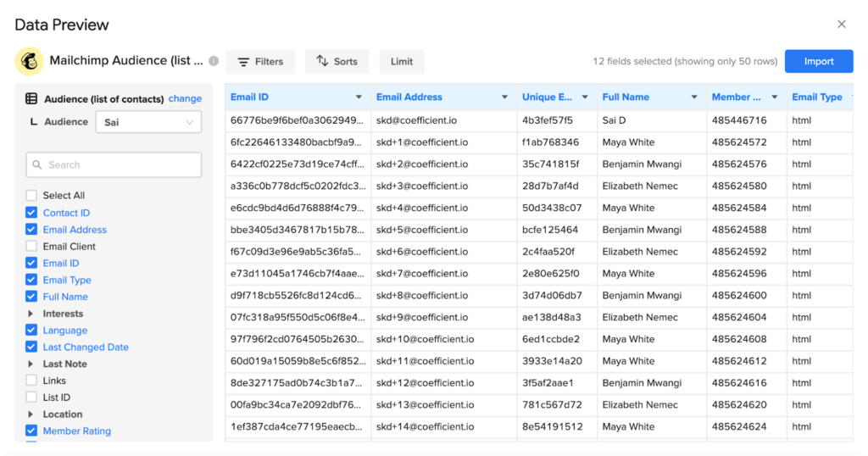Screen dimensions: 868x456
Task: Click the Mailchimp logo icon
Action: (x=29, y=61)
